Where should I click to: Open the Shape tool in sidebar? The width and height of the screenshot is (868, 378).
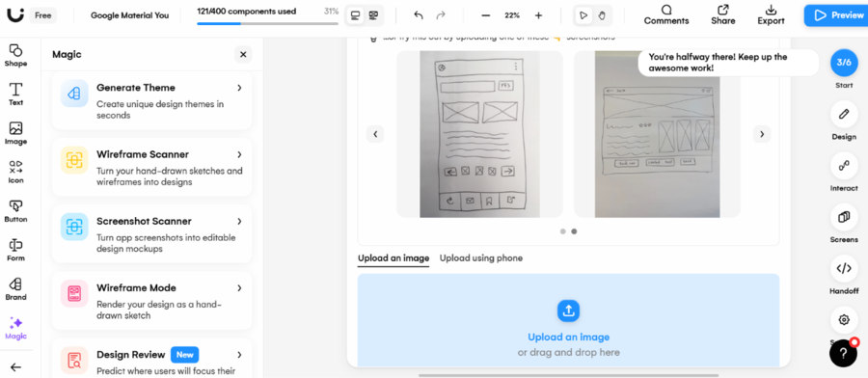coord(15,55)
